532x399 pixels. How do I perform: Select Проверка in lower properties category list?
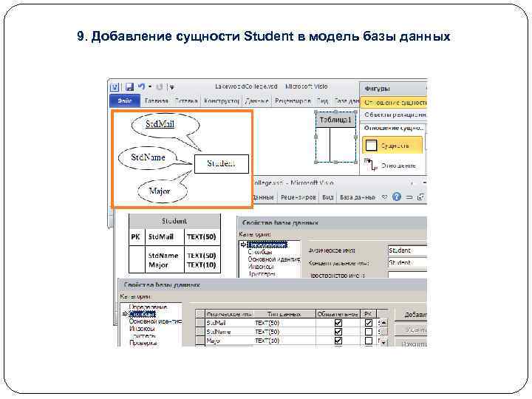[x=143, y=343]
